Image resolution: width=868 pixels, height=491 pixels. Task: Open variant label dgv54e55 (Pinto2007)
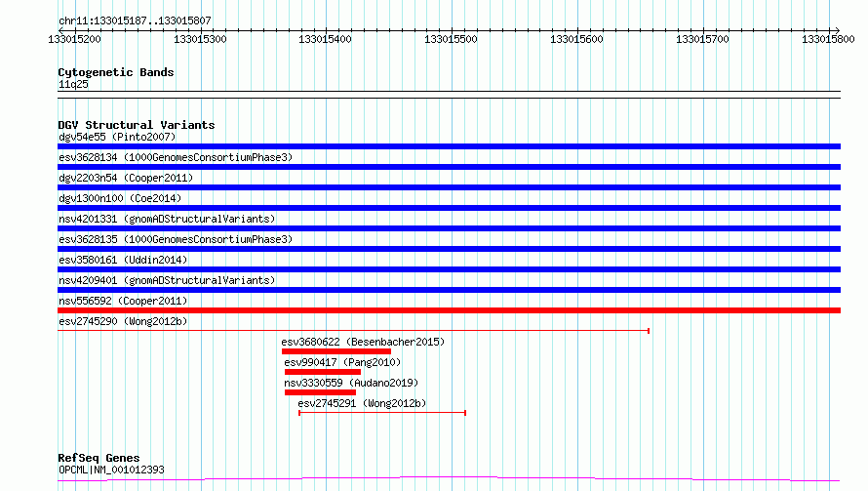click(x=117, y=137)
